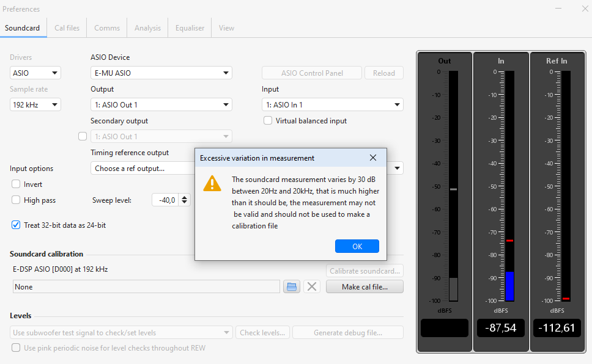Enable the High pass checkbox

click(16, 200)
